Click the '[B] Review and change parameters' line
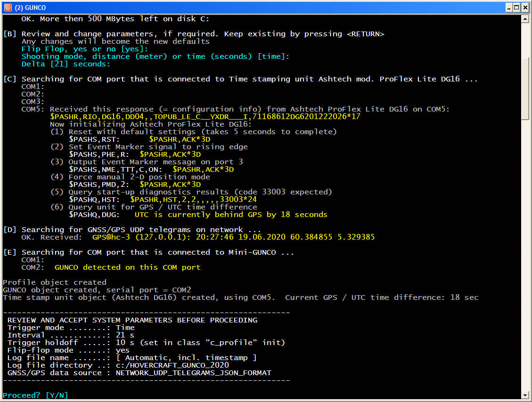The width and height of the screenshot is (532, 402). pos(194,34)
